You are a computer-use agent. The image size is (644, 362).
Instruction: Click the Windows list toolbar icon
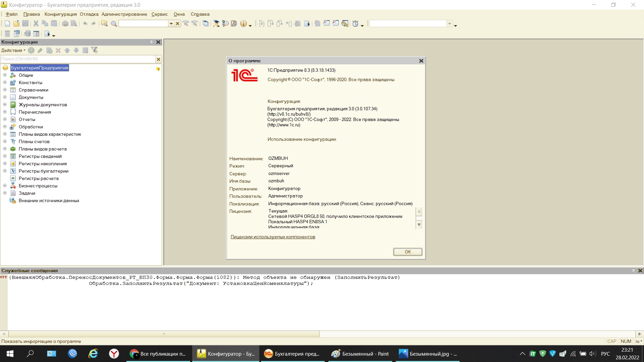pos(206,23)
